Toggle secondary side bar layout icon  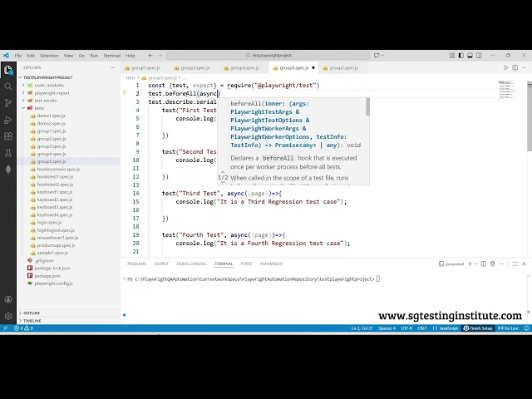pos(479,56)
